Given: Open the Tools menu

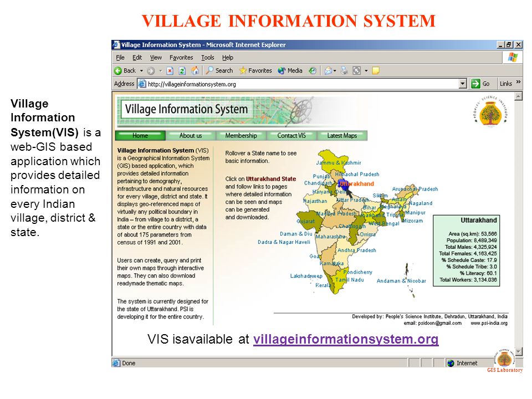Looking at the screenshot, I should pos(208,58).
